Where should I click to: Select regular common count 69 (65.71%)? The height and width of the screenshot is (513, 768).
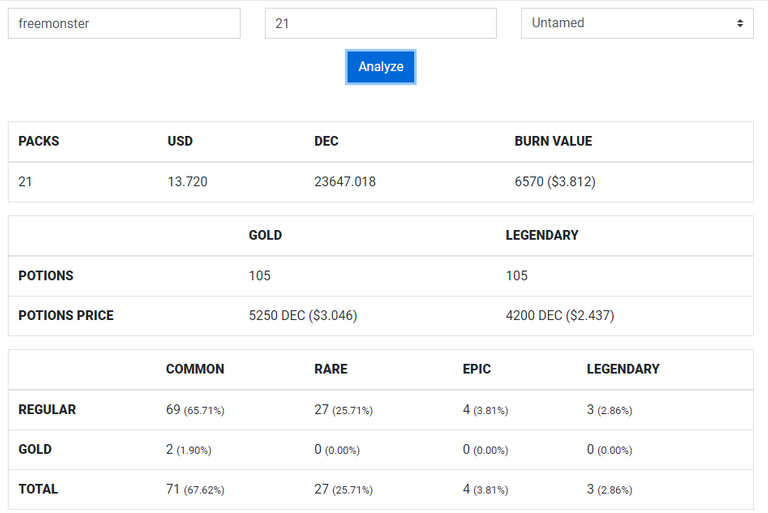(x=195, y=410)
